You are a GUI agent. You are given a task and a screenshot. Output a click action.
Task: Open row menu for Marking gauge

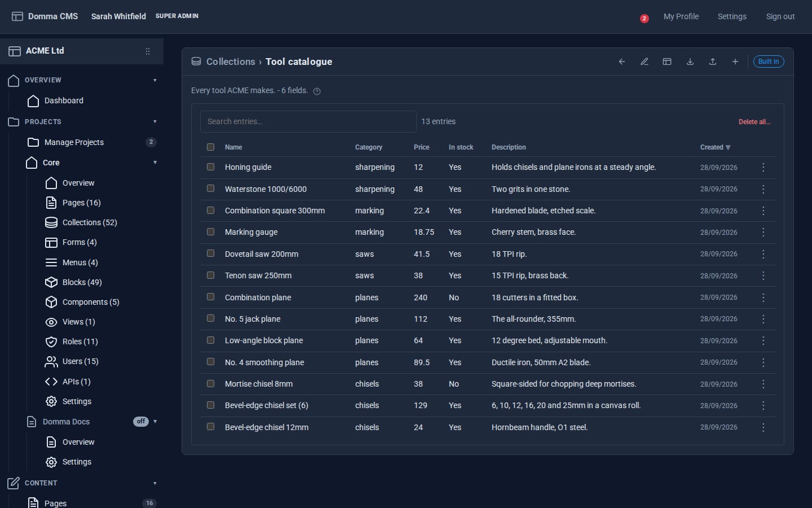[764, 232]
